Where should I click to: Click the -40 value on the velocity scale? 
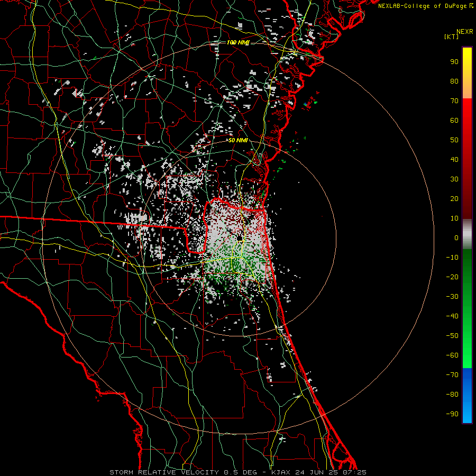coord(452,316)
